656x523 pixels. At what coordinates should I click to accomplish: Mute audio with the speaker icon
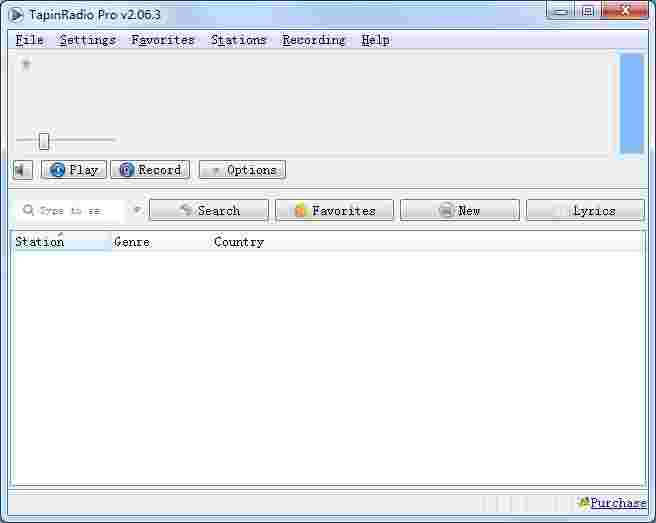point(23,170)
